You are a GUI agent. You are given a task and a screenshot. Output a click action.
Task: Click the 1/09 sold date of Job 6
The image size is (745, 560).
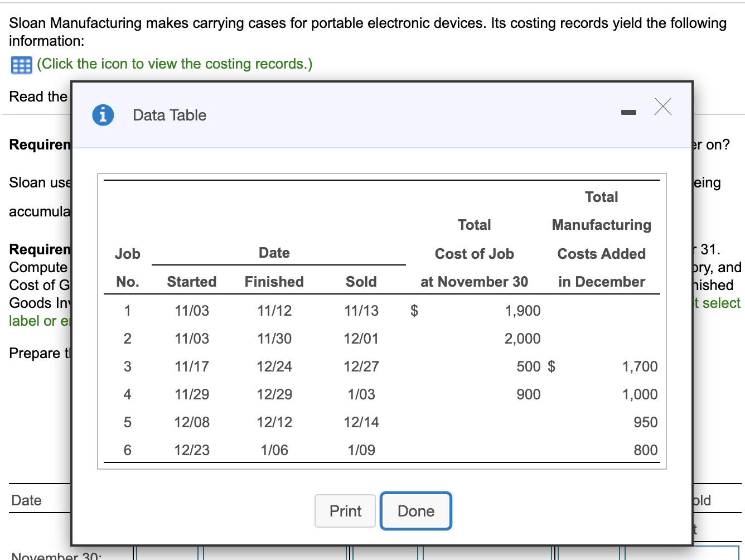coord(361,450)
